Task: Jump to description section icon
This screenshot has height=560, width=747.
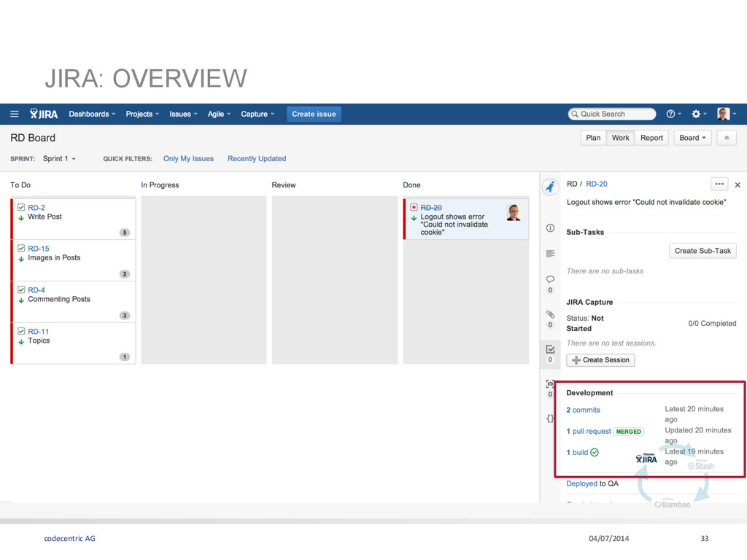Action: (x=550, y=253)
